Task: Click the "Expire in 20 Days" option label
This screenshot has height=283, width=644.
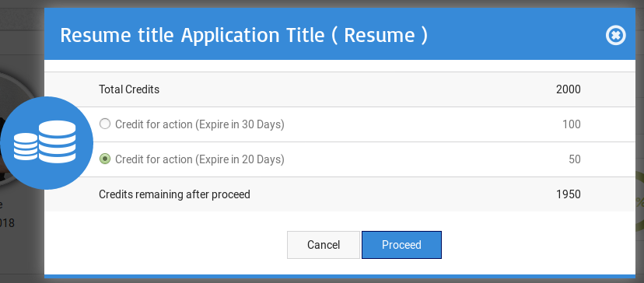Action: [200, 159]
